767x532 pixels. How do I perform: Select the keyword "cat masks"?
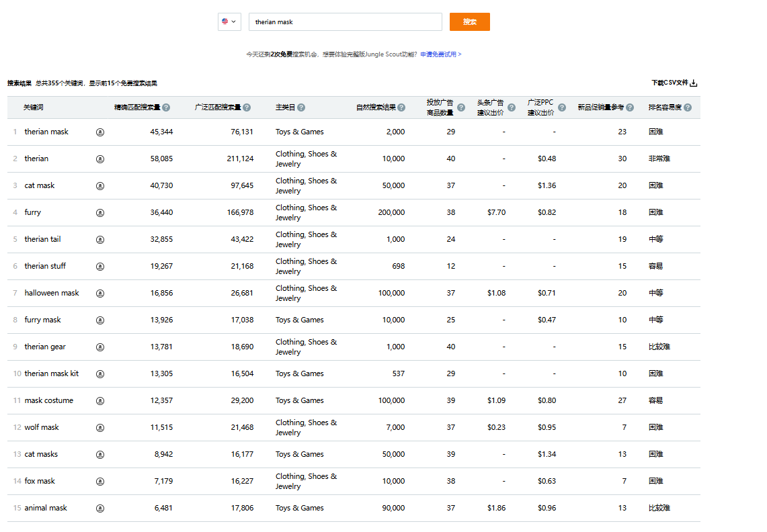(41, 454)
